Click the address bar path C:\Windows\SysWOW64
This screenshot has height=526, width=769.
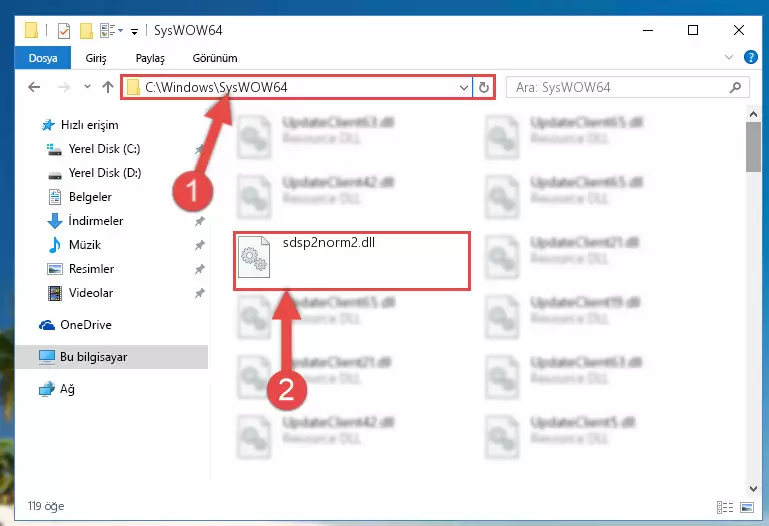click(216, 87)
